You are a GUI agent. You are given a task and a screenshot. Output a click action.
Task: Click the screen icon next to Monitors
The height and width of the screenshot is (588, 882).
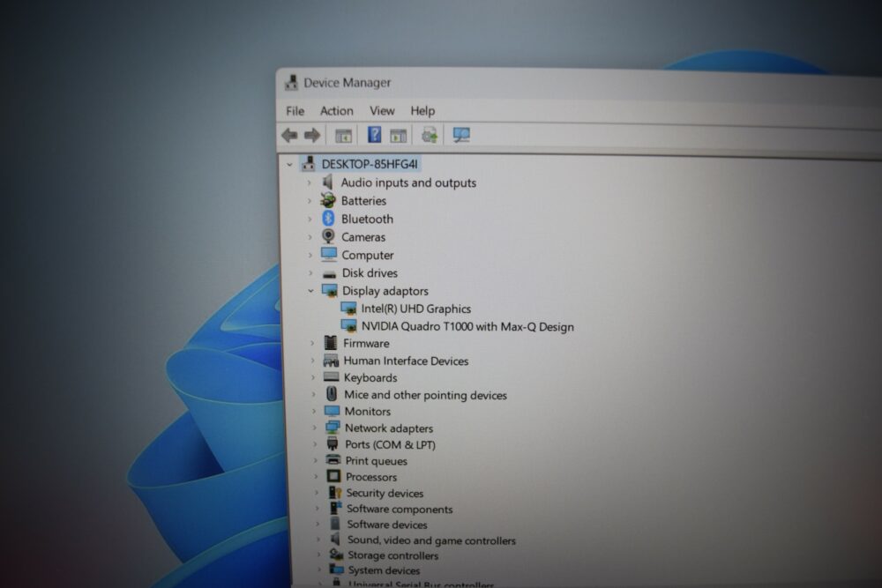click(333, 411)
